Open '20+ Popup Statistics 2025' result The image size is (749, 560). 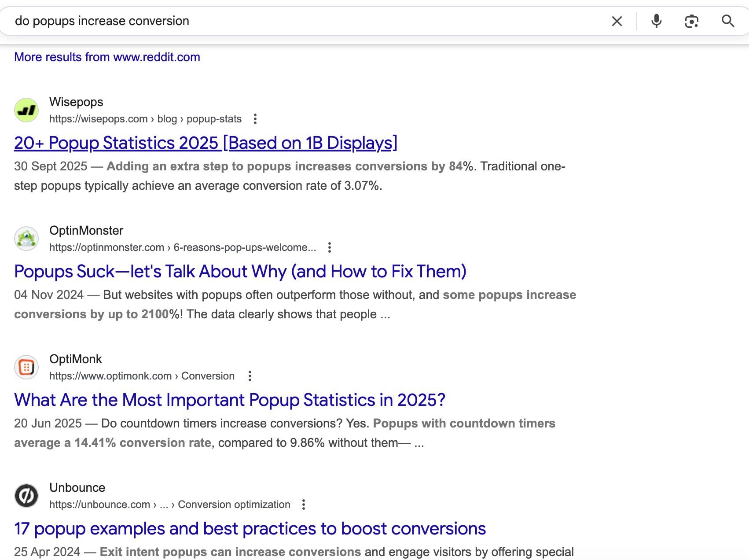point(206,143)
